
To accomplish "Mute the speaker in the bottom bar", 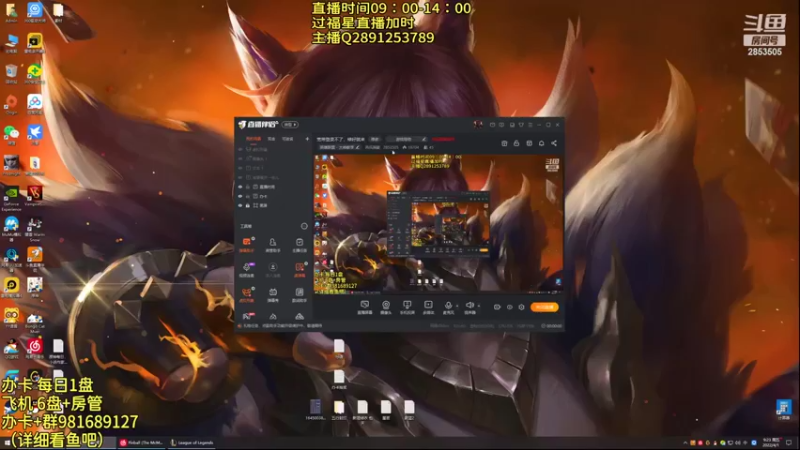I will coord(469,307).
